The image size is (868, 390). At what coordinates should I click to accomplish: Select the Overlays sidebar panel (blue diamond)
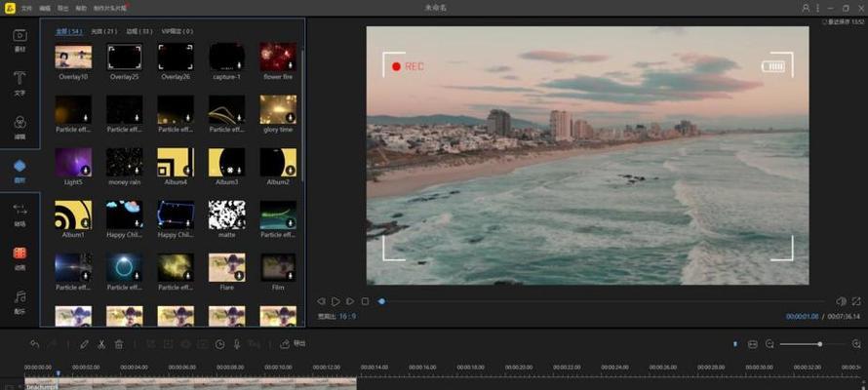point(20,171)
